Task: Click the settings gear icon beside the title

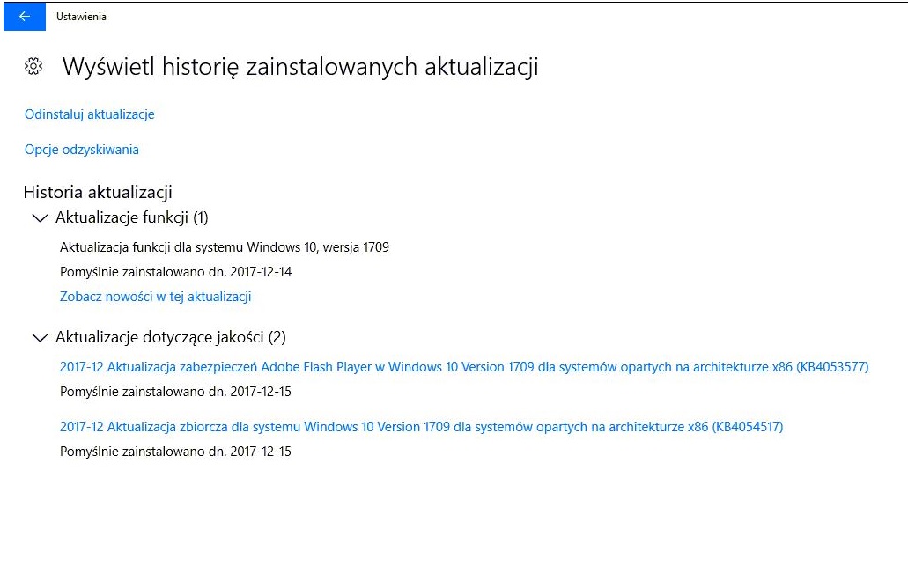Action: pyautogui.click(x=33, y=67)
